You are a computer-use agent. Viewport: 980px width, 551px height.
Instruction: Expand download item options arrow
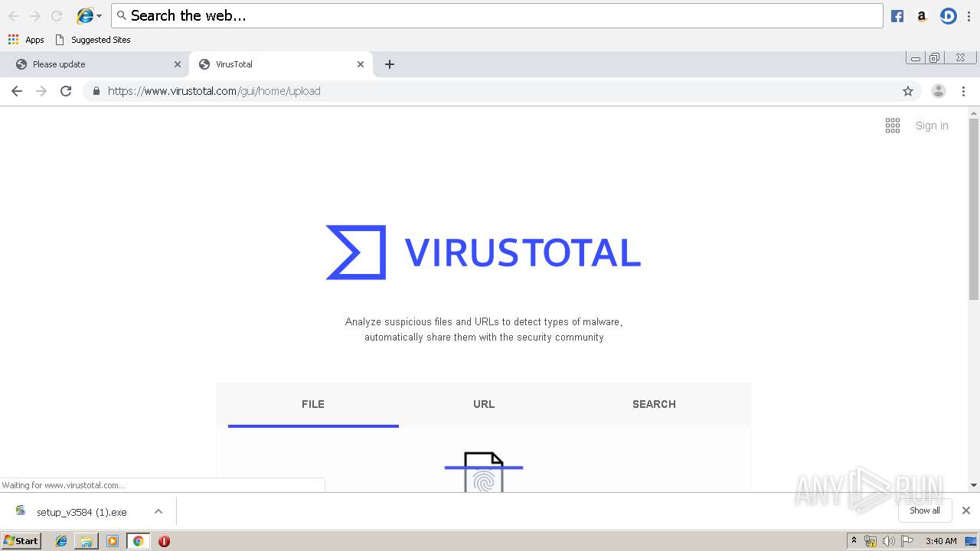tap(158, 512)
